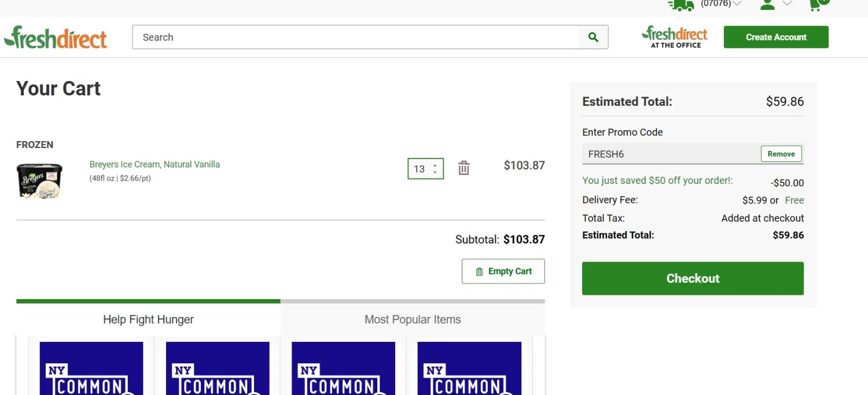Open the Breyers ice cream product thumbnail

[39, 180]
